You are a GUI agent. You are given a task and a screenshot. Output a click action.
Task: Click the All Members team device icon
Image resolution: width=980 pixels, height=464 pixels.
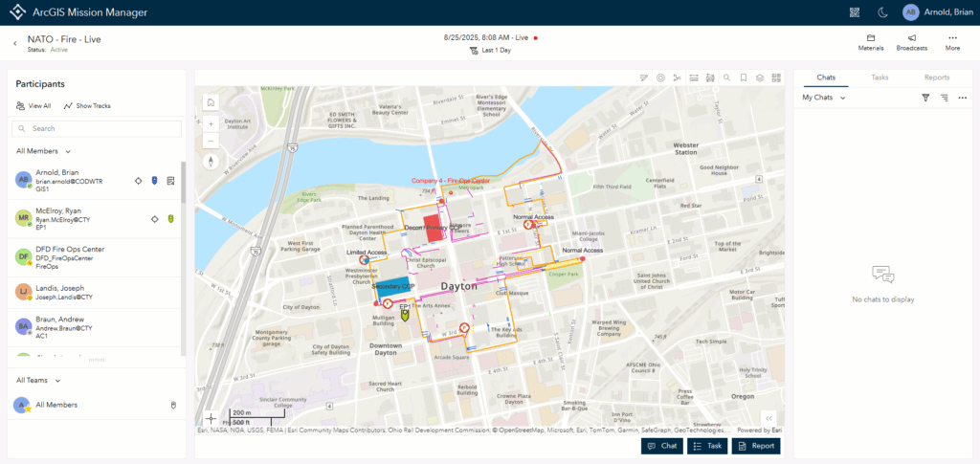173,405
